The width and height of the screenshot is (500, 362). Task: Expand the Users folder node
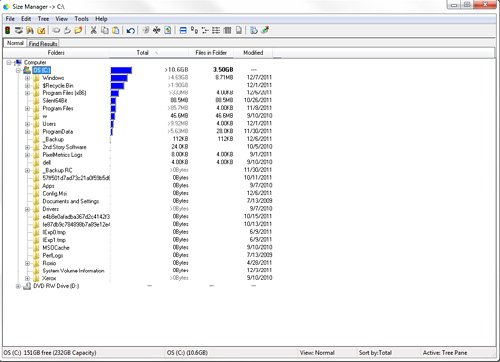(27, 124)
